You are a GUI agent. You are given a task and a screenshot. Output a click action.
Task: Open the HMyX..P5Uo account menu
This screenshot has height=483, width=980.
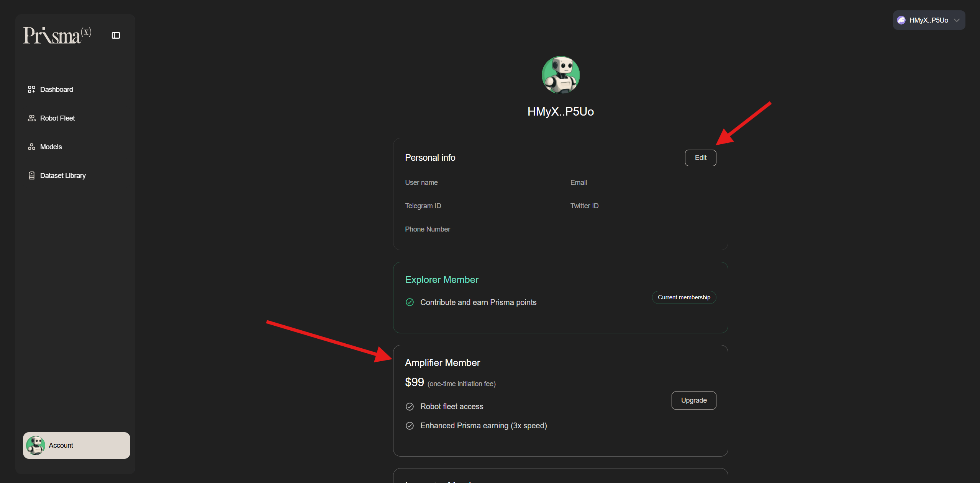(928, 20)
